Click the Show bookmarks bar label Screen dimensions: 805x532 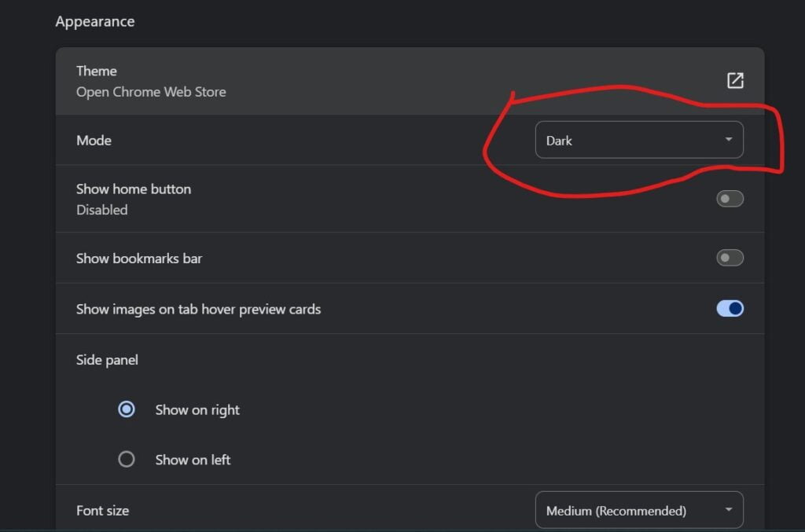pyautogui.click(x=139, y=258)
